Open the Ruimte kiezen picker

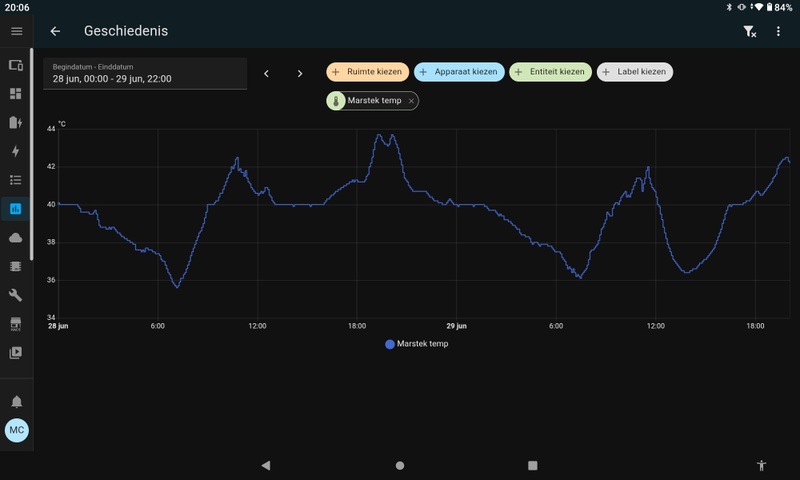pyautogui.click(x=367, y=72)
